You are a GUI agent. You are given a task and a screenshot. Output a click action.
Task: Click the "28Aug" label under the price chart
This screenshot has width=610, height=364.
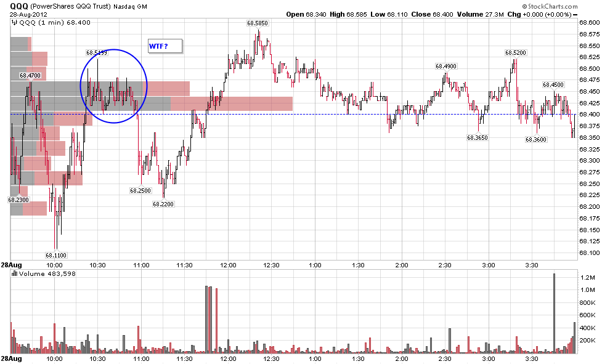[x=11, y=265]
